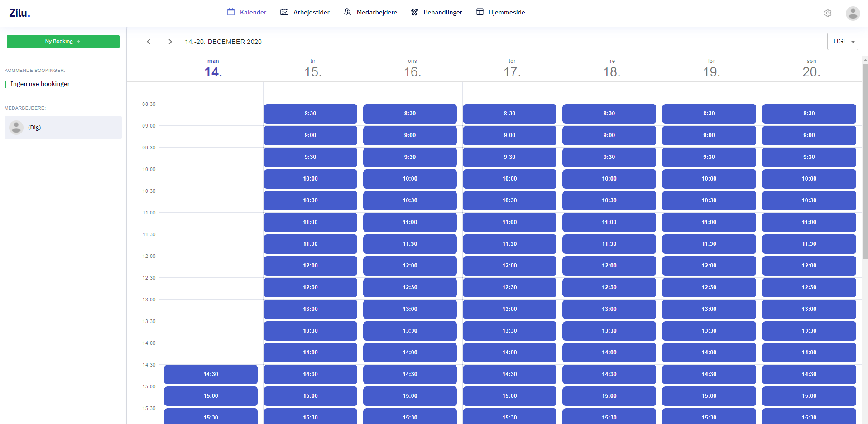Book the 9:00 slot on Friday 18
868x424 pixels.
[609, 135]
